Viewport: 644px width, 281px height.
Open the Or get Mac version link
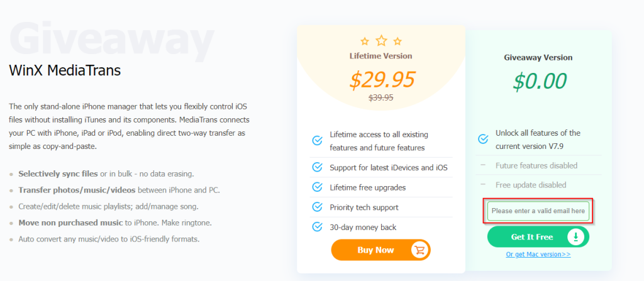[x=538, y=255]
